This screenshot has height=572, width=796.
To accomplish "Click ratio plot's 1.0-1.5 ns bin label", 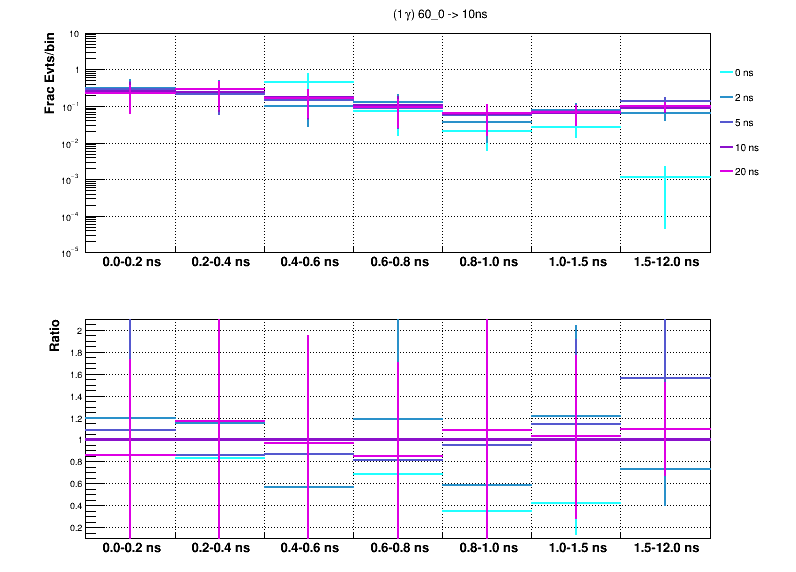I will (x=576, y=549).
